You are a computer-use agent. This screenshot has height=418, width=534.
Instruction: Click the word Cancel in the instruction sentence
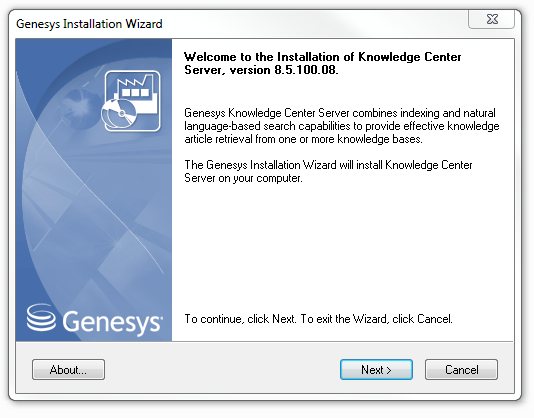click(434, 319)
